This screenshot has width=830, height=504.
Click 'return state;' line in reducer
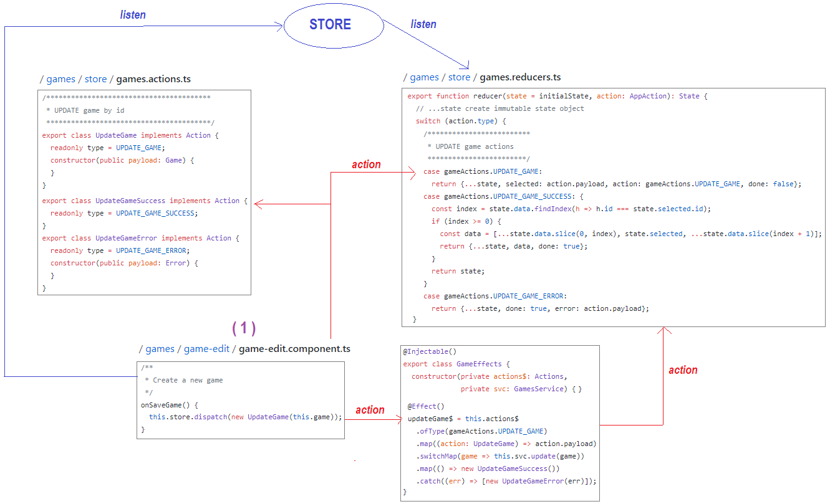[458, 271]
